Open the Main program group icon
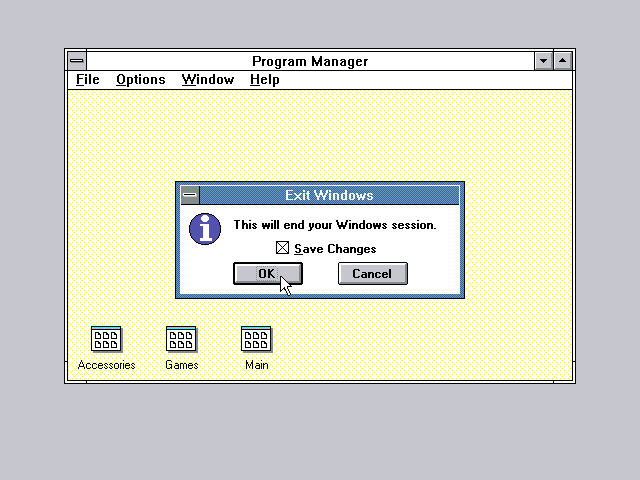Image resolution: width=640 pixels, height=480 pixels. click(256, 339)
